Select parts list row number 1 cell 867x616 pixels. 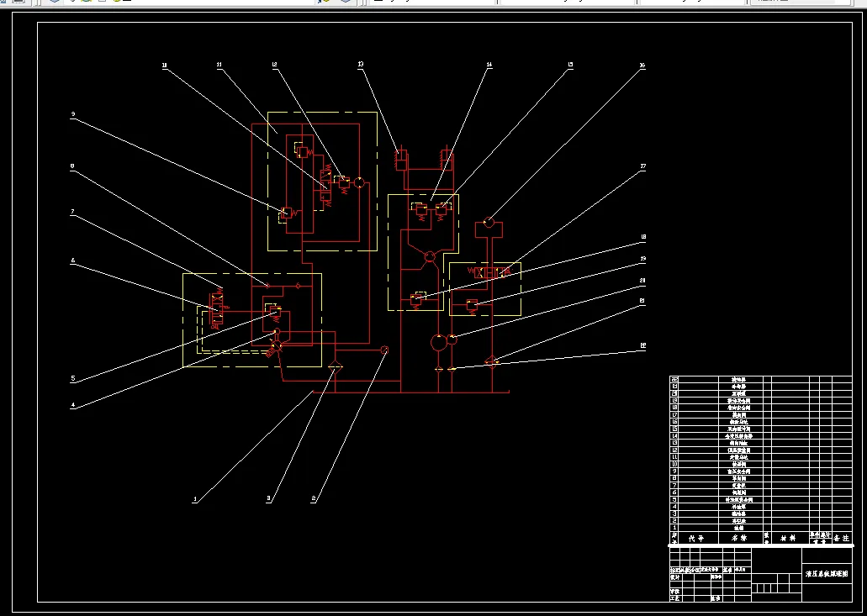point(674,528)
